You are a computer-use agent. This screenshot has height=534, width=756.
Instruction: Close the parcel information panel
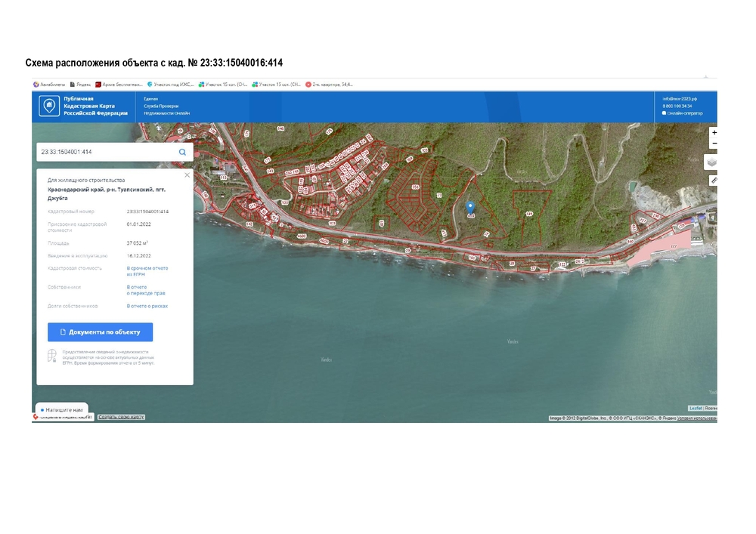coord(187,174)
